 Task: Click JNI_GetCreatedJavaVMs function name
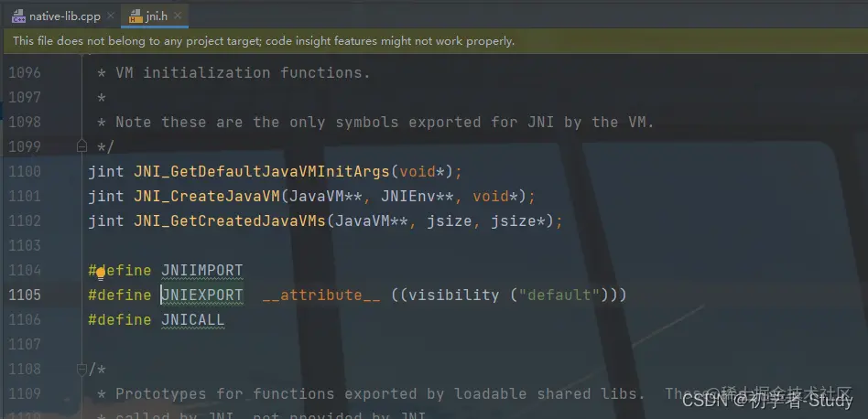(x=230, y=221)
